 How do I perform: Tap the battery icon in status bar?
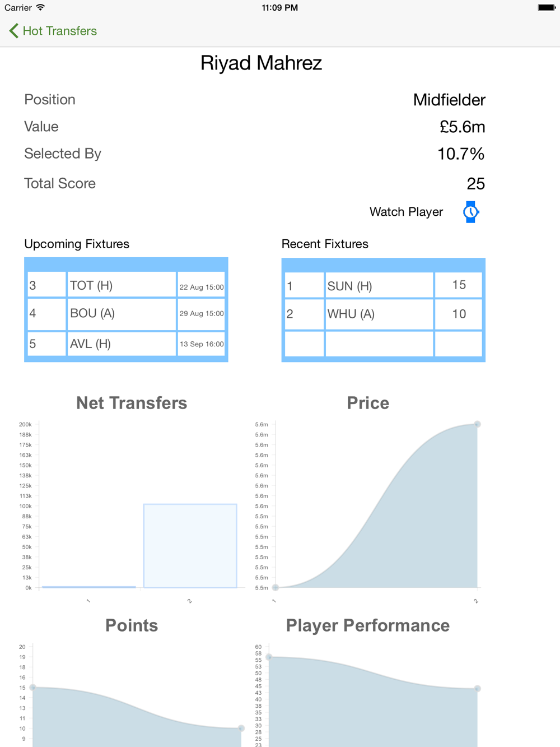[x=546, y=8]
